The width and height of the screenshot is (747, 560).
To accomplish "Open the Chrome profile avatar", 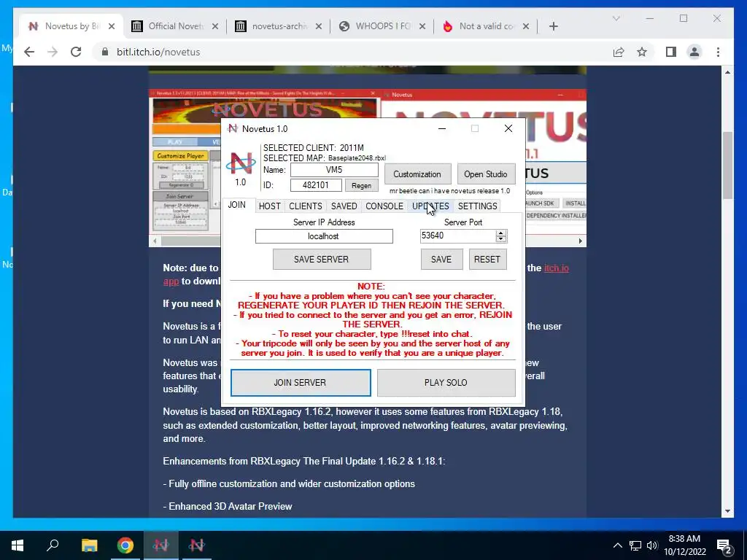I will (694, 52).
